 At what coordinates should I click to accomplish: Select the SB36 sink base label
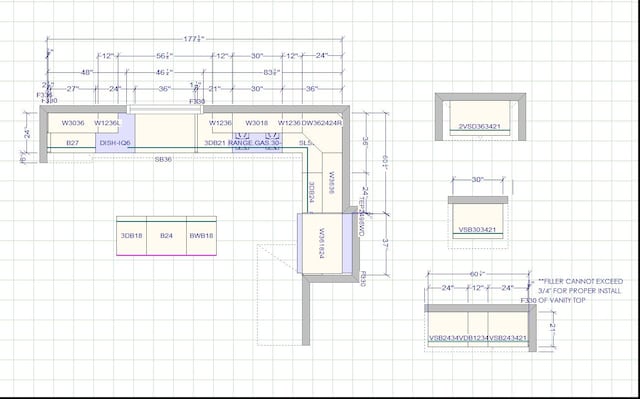(163, 159)
